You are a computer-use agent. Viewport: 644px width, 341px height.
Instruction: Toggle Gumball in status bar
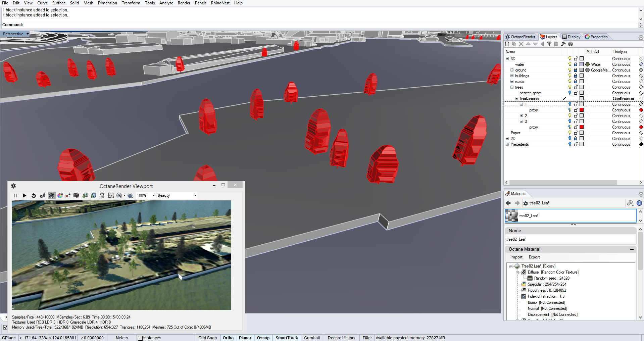click(312, 338)
